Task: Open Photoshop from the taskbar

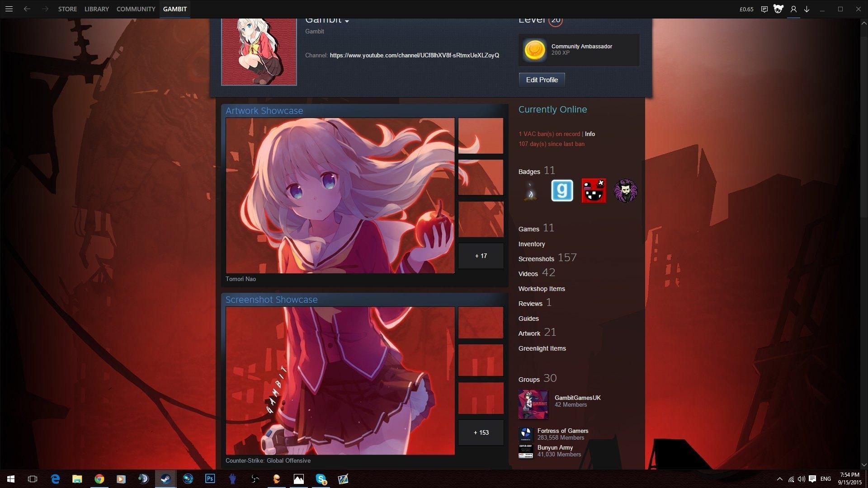Action: [x=210, y=479]
